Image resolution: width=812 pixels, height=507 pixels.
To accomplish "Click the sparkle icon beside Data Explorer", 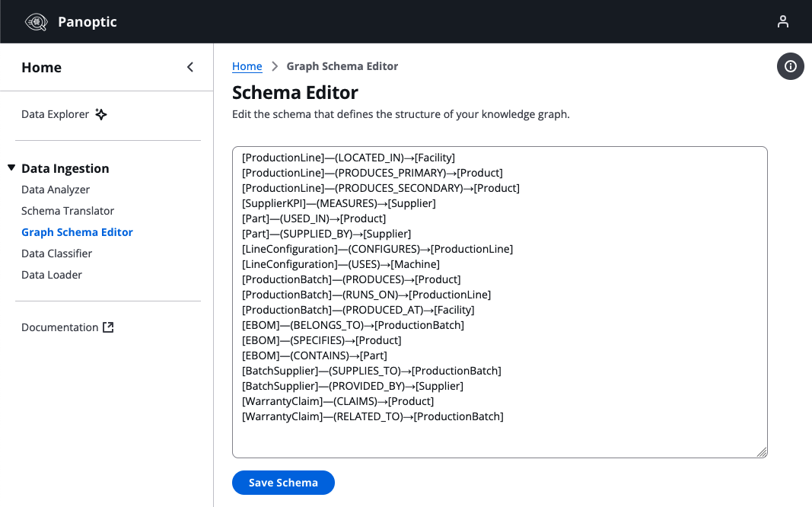I will (101, 114).
